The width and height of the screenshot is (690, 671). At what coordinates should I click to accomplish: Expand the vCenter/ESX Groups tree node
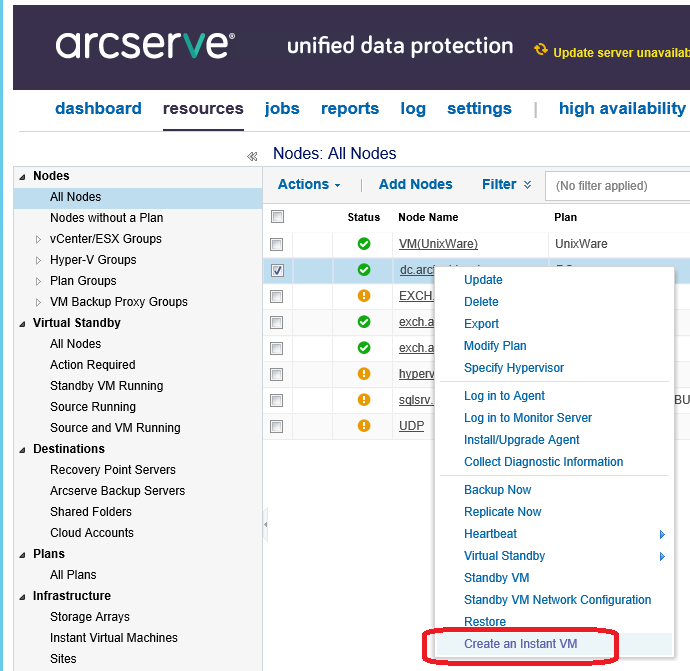pos(39,239)
